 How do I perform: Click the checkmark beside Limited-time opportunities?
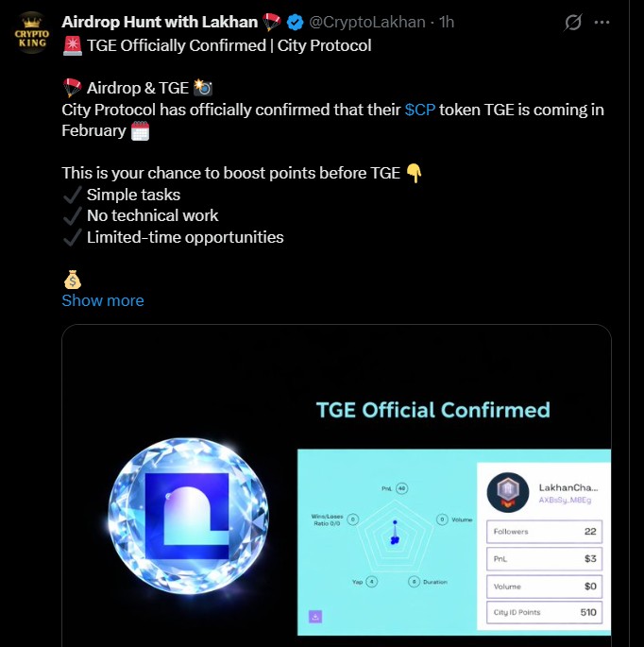[x=72, y=237]
